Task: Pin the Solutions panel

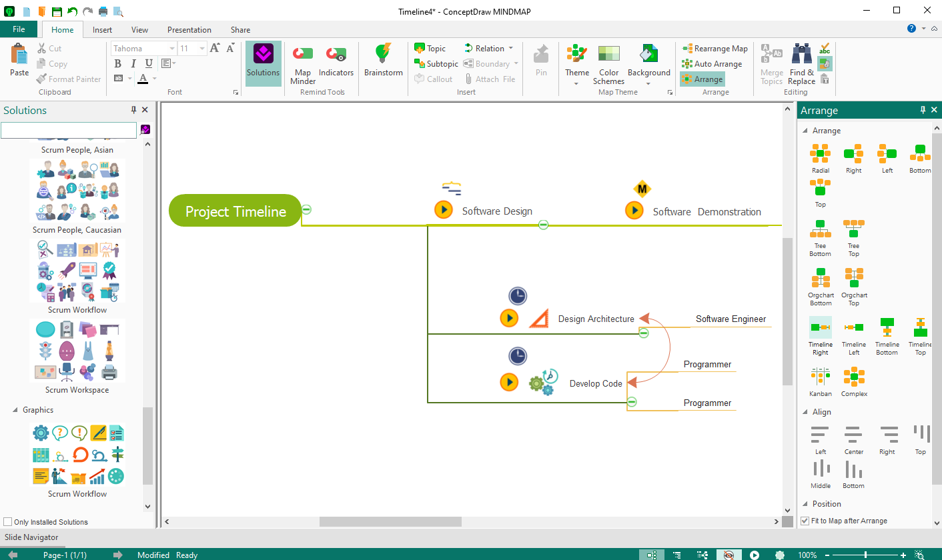Action: point(133,110)
